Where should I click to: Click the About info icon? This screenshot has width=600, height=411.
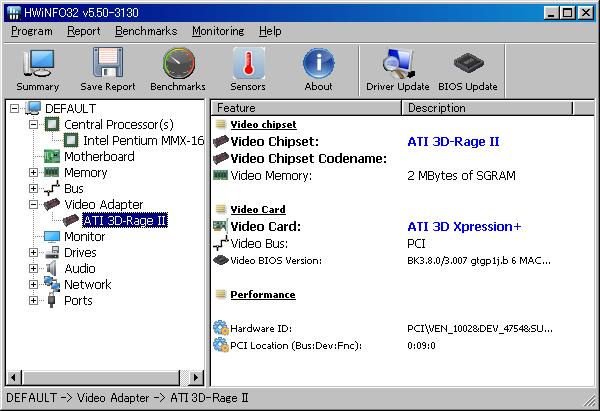tap(319, 63)
